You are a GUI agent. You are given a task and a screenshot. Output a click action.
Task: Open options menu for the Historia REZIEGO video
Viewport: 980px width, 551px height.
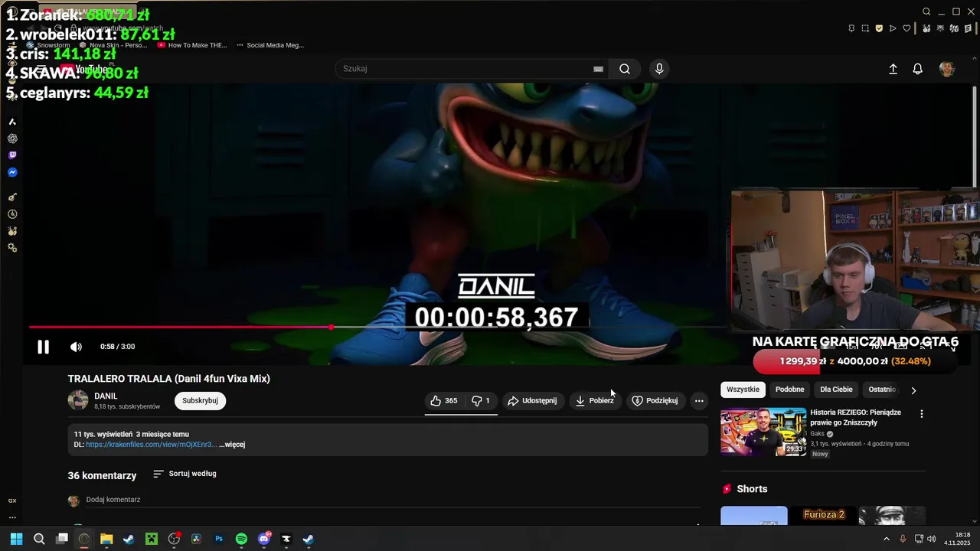tap(921, 414)
